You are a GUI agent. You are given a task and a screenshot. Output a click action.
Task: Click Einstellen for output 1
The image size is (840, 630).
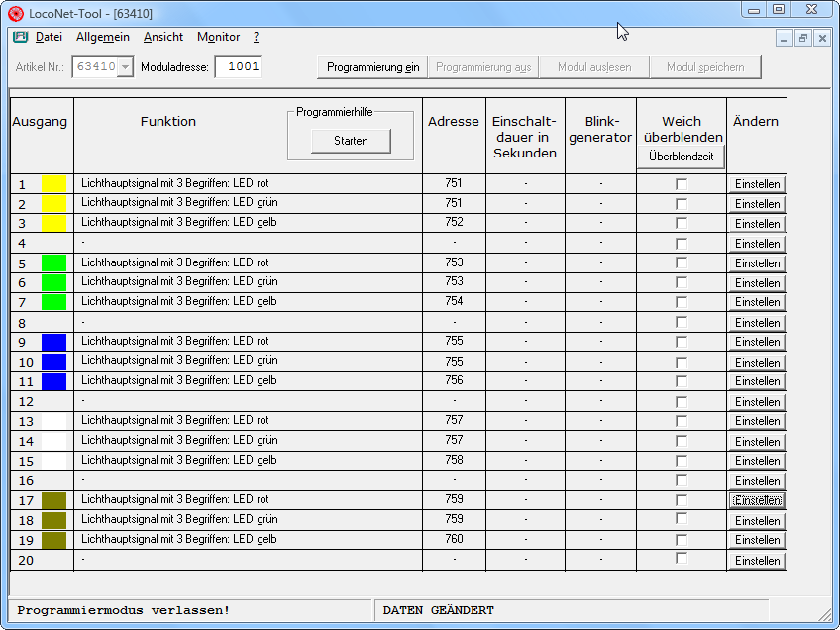point(757,184)
